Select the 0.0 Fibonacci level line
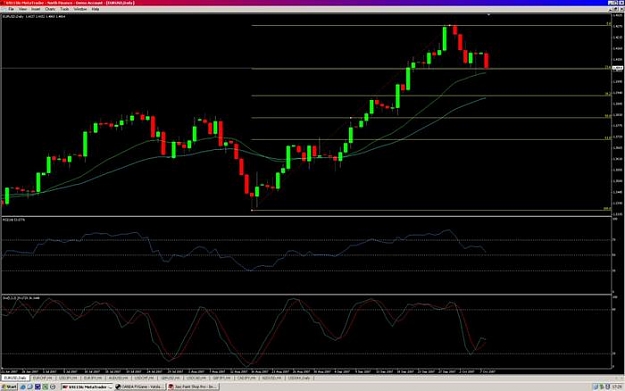Image resolution: width=625 pixels, height=391 pixels. pos(431,26)
